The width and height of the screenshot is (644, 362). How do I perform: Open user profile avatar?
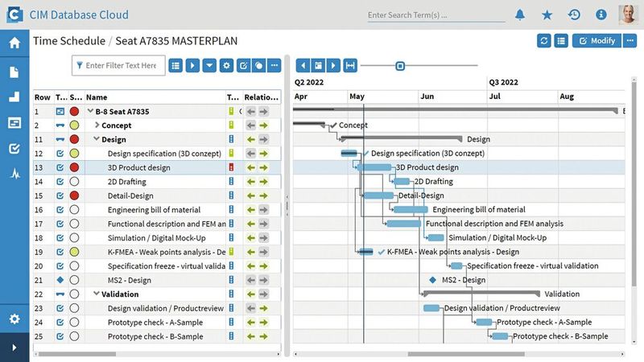[x=629, y=14]
